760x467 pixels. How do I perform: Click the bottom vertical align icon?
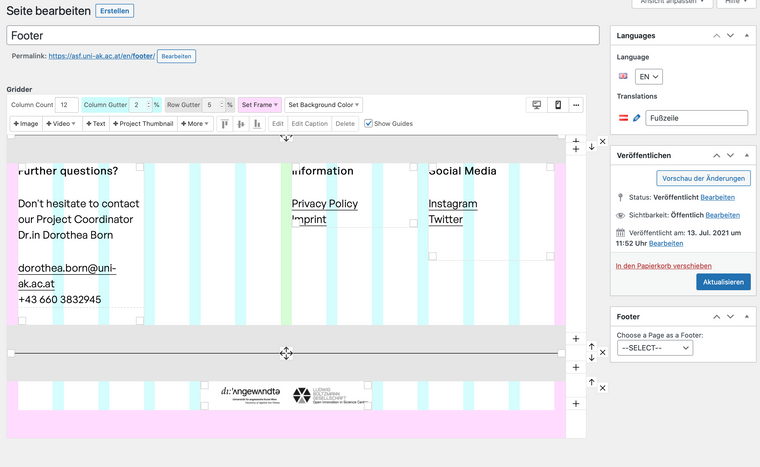(258, 124)
